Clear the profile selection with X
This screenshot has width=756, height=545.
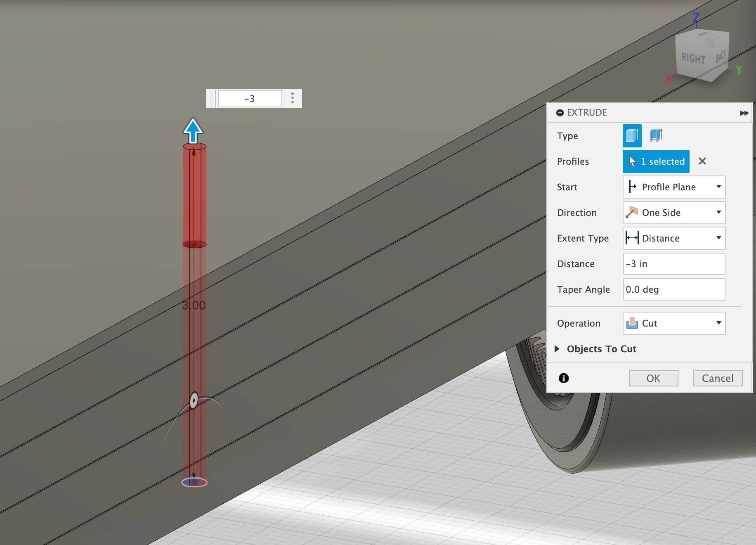tap(702, 161)
